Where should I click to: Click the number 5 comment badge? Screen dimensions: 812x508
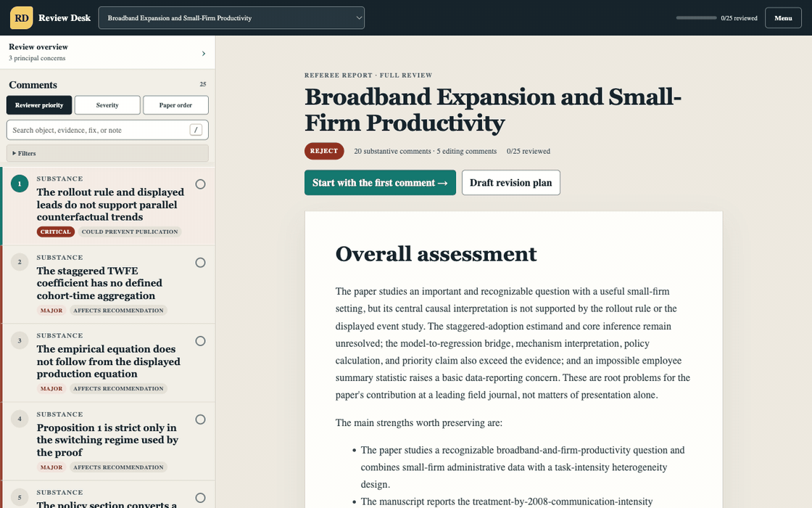tap(20, 498)
